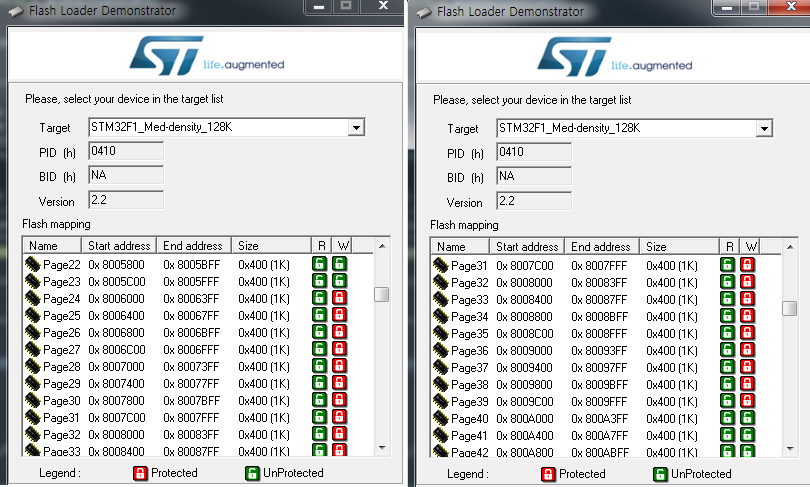Sort by Size column in right window
Viewport: 810px width, 487px height.
(680, 246)
